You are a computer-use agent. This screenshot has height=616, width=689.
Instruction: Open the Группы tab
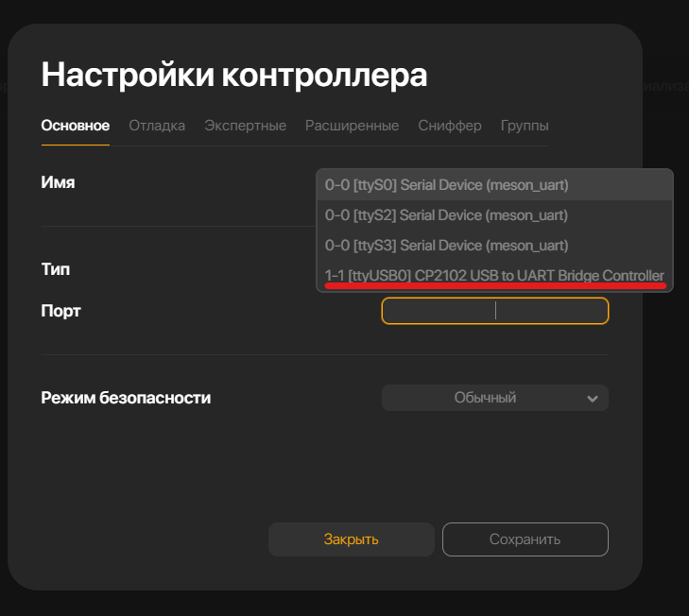pos(525,126)
